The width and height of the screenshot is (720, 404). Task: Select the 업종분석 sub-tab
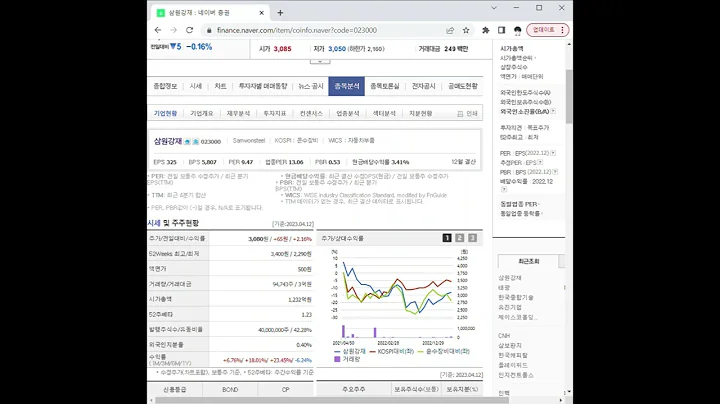click(x=348, y=113)
